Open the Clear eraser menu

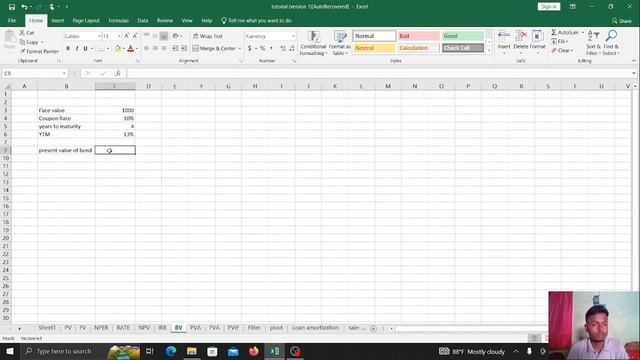(x=562, y=51)
